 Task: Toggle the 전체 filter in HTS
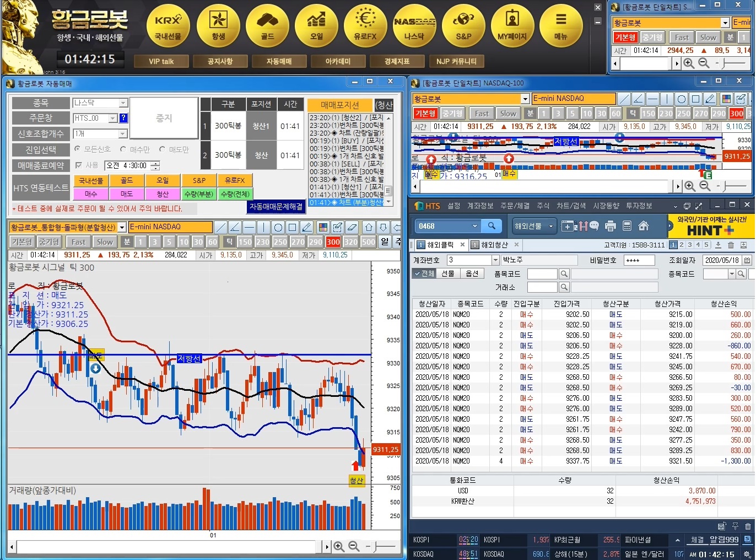425,273
